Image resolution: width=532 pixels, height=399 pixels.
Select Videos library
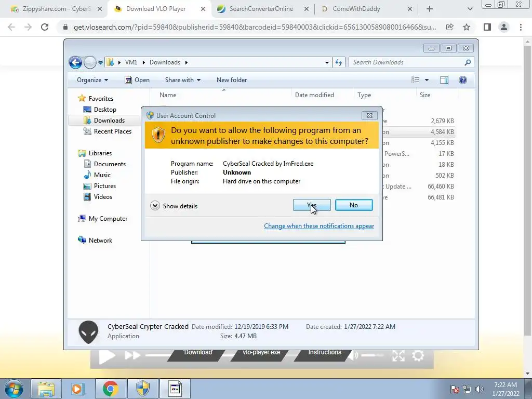(103, 197)
